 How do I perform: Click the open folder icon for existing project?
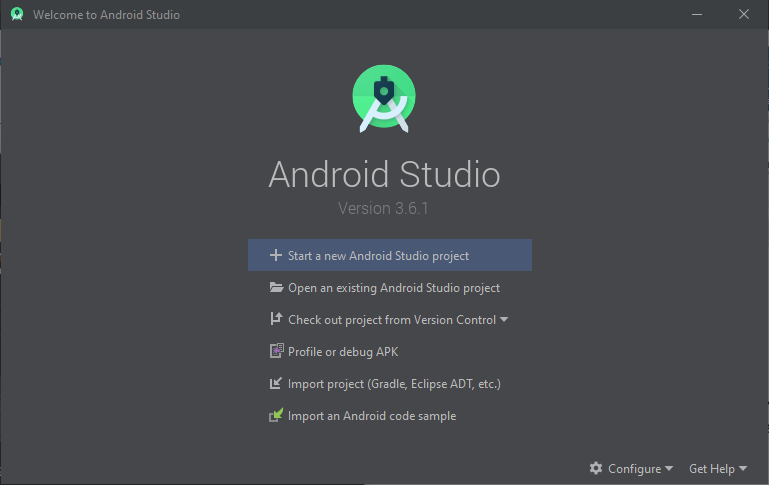(x=276, y=287)
